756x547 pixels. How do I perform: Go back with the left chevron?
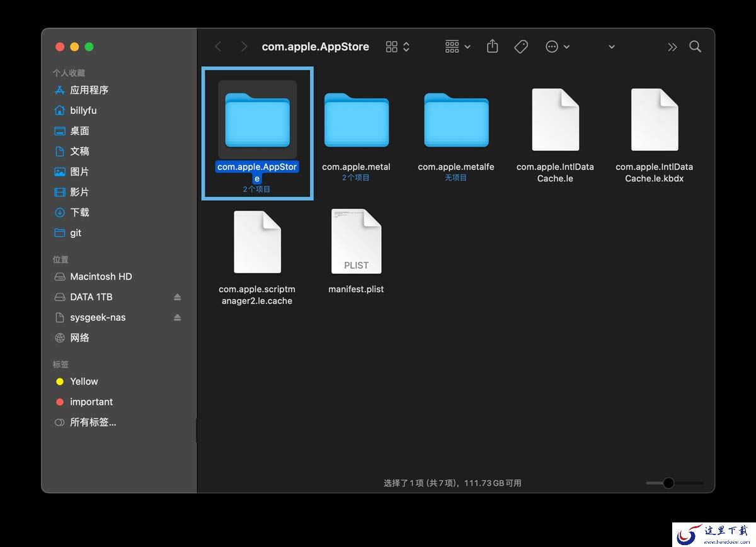tap(218, 47)
